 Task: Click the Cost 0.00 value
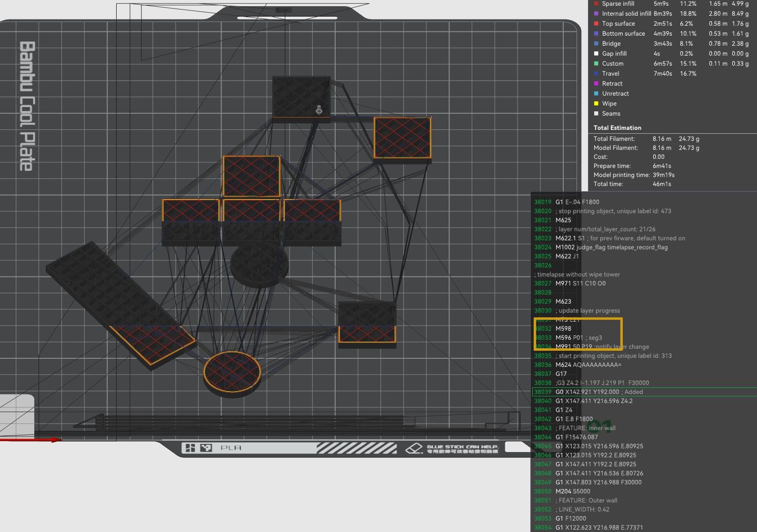point(658,157)
